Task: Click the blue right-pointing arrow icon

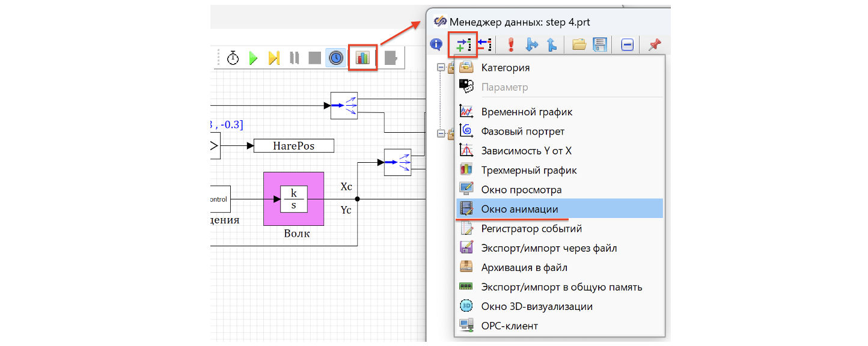Action: tap(532, 44)
